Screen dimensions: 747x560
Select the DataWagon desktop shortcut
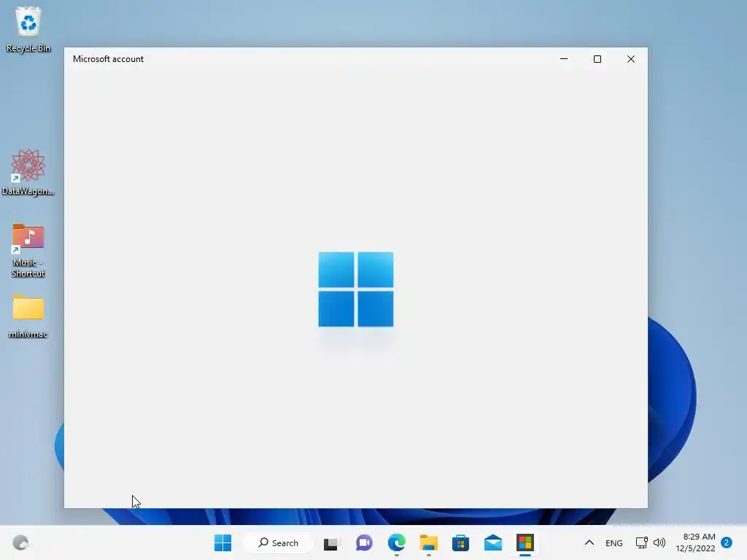[x=28, y=172]
